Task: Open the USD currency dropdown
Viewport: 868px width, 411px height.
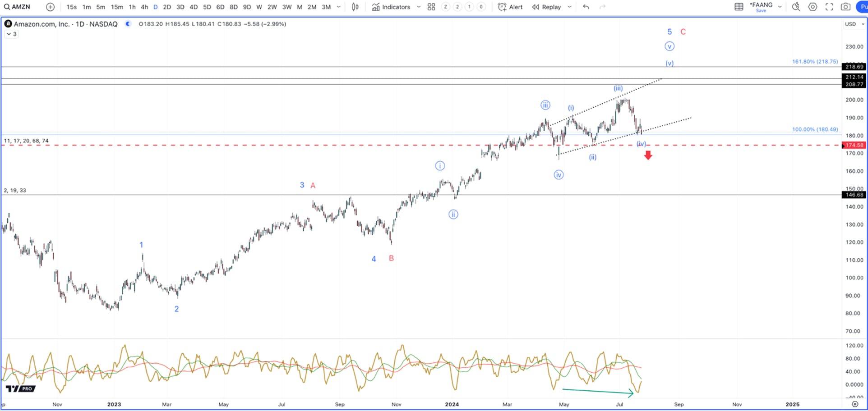Action: pyautogui.click(x=854, y=24)
